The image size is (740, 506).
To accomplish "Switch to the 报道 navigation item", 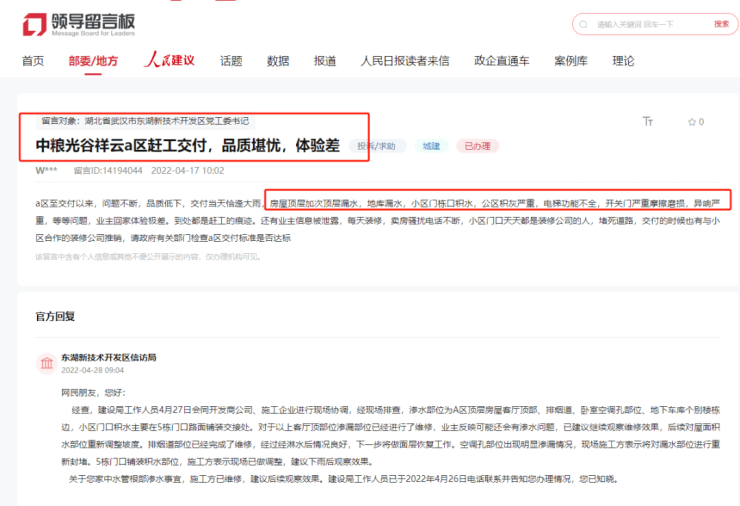I will click(325, 61).
